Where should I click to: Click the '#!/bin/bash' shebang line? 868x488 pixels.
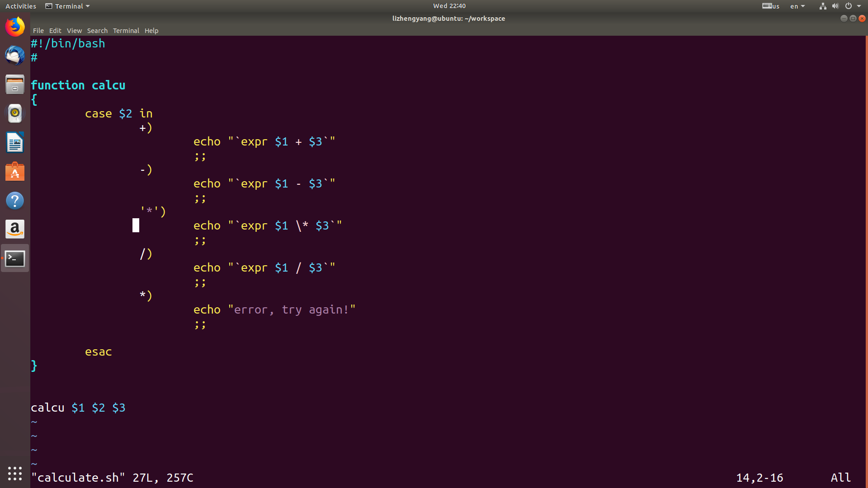coord(68,43)
